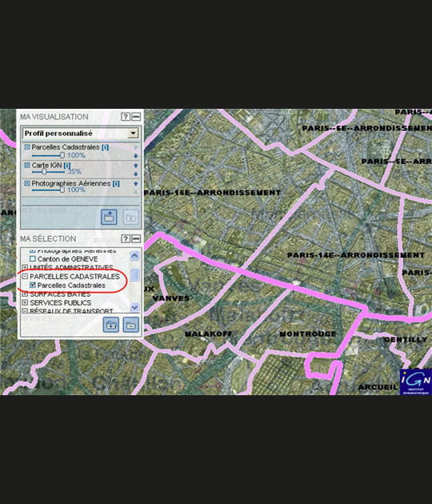Click the ARCUEIL map label
Image resolution: width=432 pixels, height=504 pixels.
click(378, 387)
